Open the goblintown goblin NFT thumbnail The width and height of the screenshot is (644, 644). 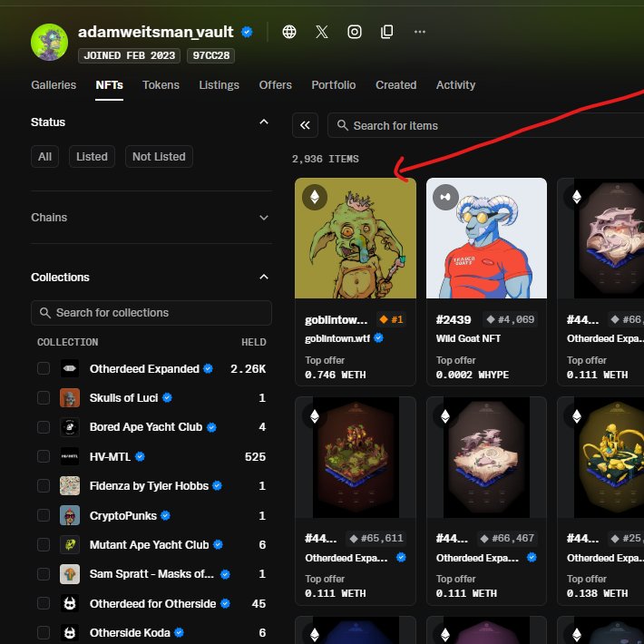click(x=356, y=239)
